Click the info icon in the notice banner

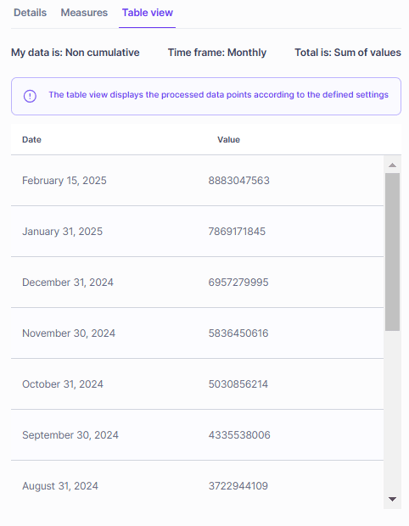(30, 96)
